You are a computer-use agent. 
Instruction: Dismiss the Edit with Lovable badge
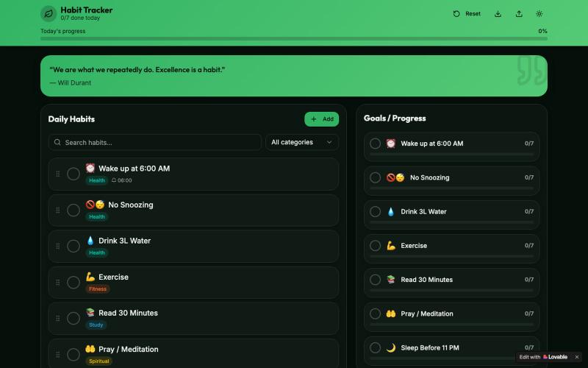click(577, 357)
